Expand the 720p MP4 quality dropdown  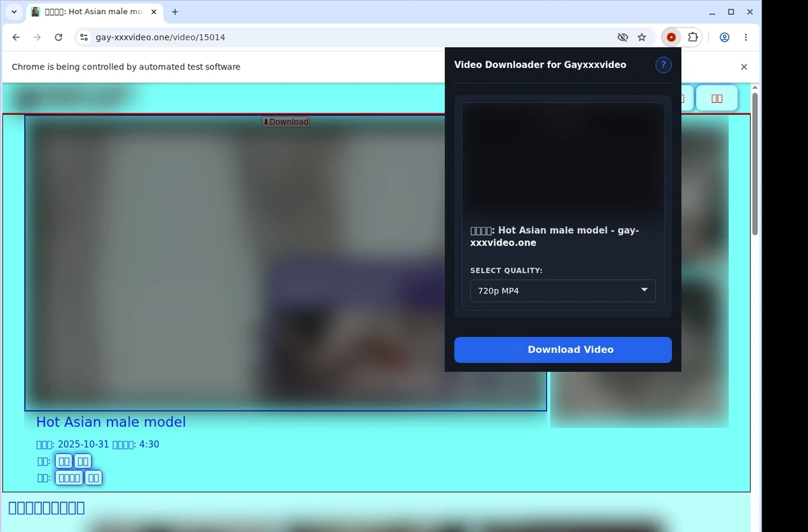click(x=563, y=291)
